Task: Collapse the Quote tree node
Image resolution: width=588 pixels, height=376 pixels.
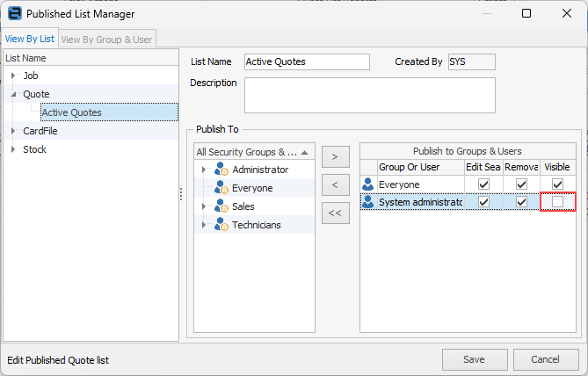Action: pos(13,94)
